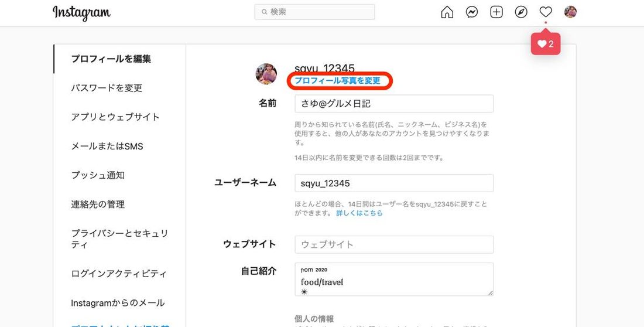Open パスワードを変更 settings
The height and width of the screenshot is (327, 644).
pyautogui.click(x=107, y=88)
